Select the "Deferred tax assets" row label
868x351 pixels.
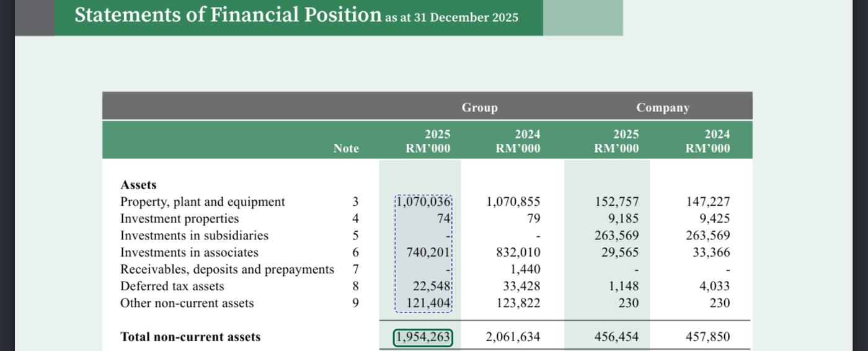pos(172,287)
